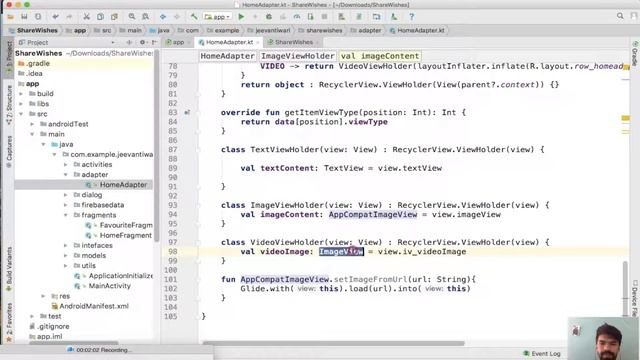Click the Attach debugger icon

[x=311, y=17]
